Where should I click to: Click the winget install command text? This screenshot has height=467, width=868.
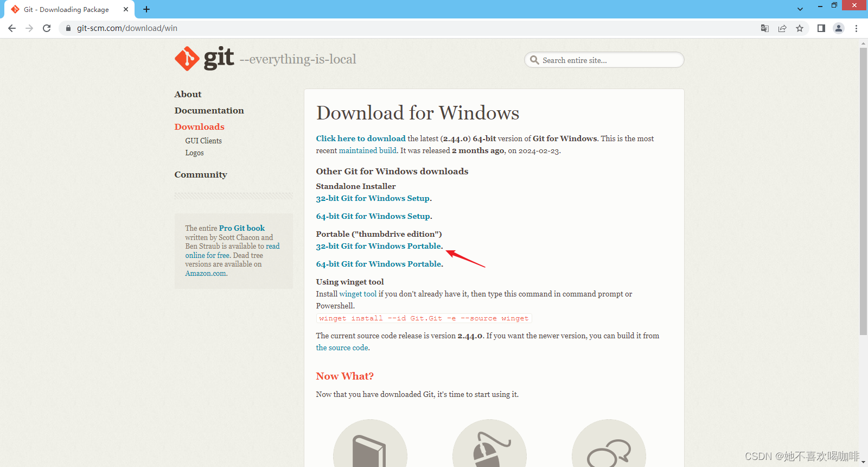pos(424,318)
